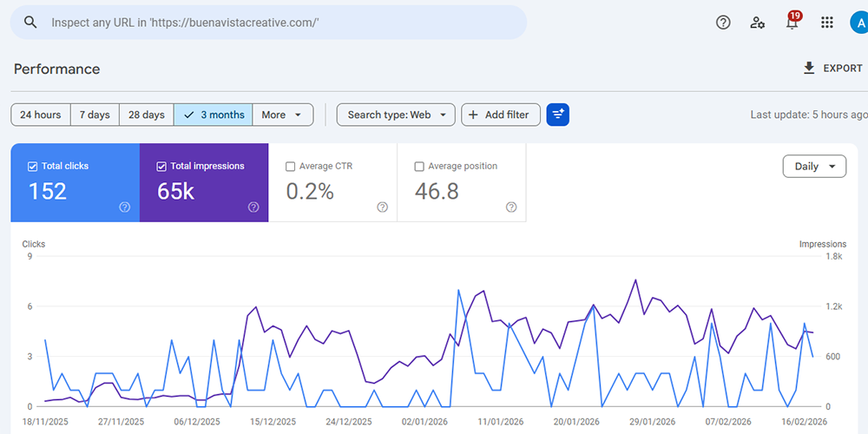
Task: Select the 24 hours range tab
Action: pyautogui.click(x=41, y=115)
